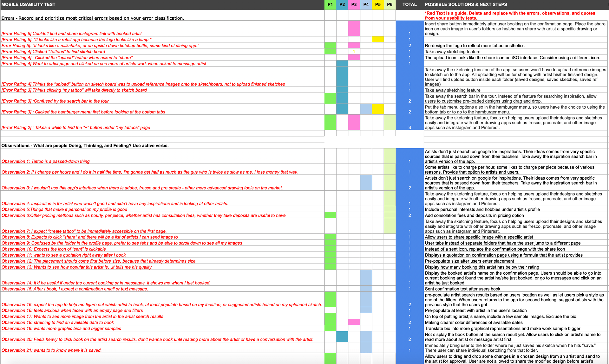This screenshot has height=364, width=609.
Task: Select the P4 column header
Action: (x=366, y=4)
